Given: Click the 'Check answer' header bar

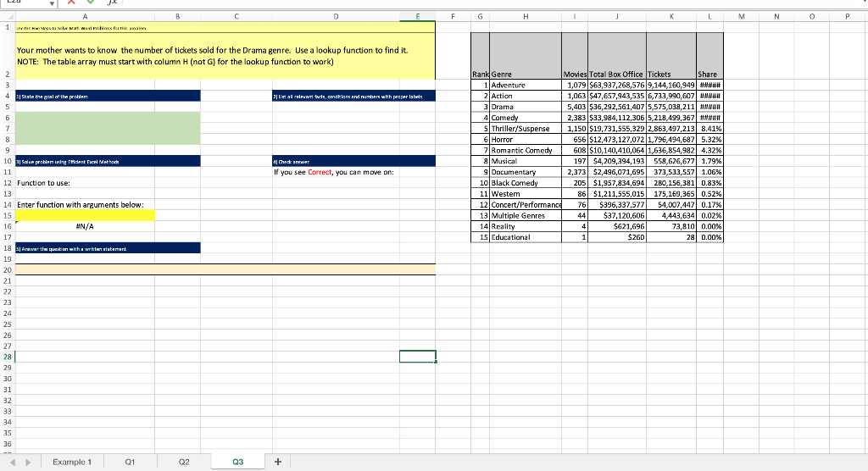Looking at the screenshot, I should coord(353,161).
